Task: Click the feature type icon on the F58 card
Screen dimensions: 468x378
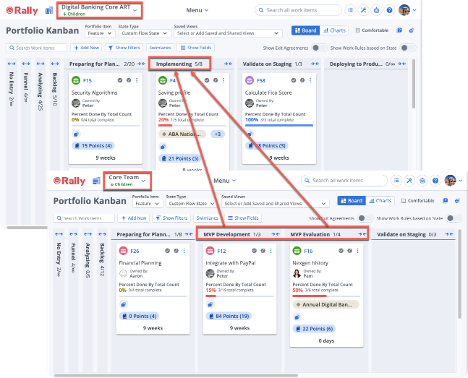Action: (x=249, y=80)
